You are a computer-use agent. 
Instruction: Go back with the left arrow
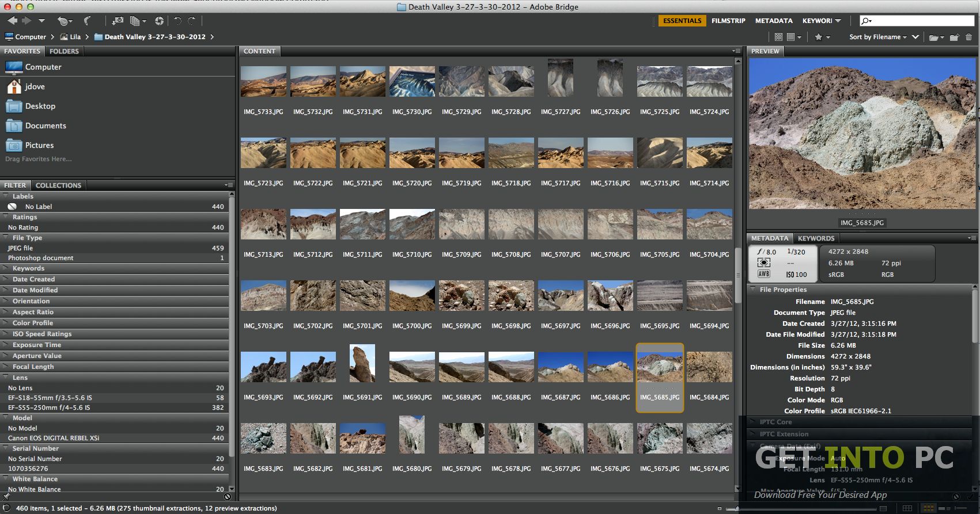[12, 21]
